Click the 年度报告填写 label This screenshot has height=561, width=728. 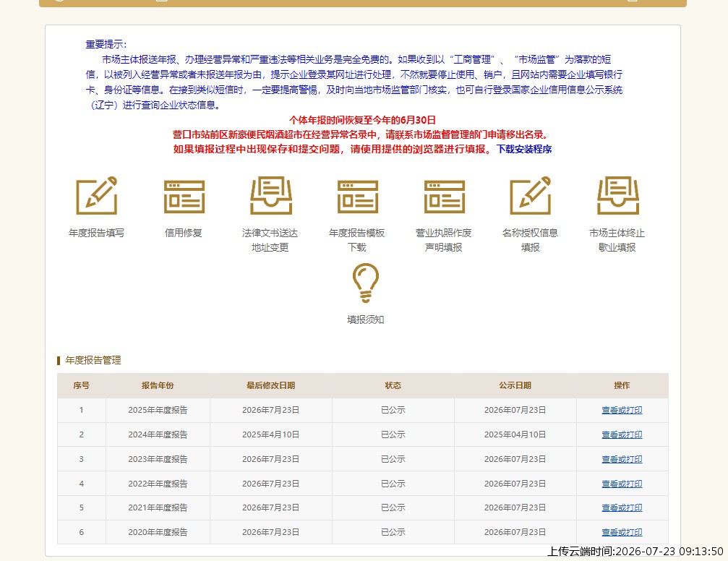97,233
